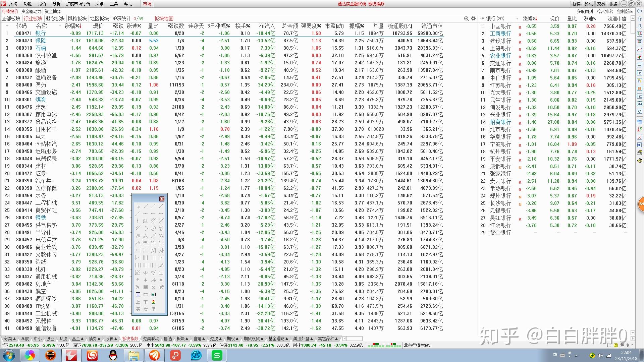
Task: Open QQ penguin from the taskbar
Action: pos(113,355)
